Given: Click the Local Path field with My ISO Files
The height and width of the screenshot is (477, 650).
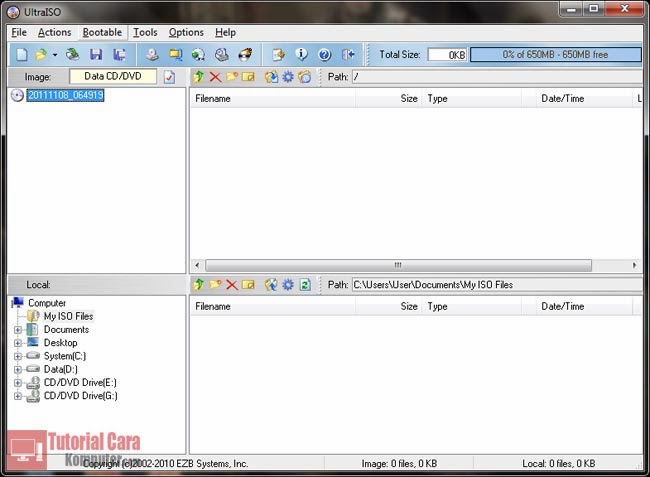Looking at the screenshot, I should [497, 285].
